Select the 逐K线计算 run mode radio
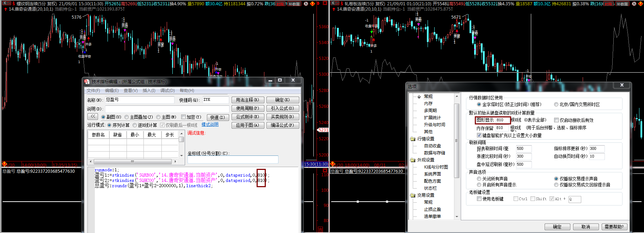This screenshot has height=233, width=644. [x=135, y=125]
